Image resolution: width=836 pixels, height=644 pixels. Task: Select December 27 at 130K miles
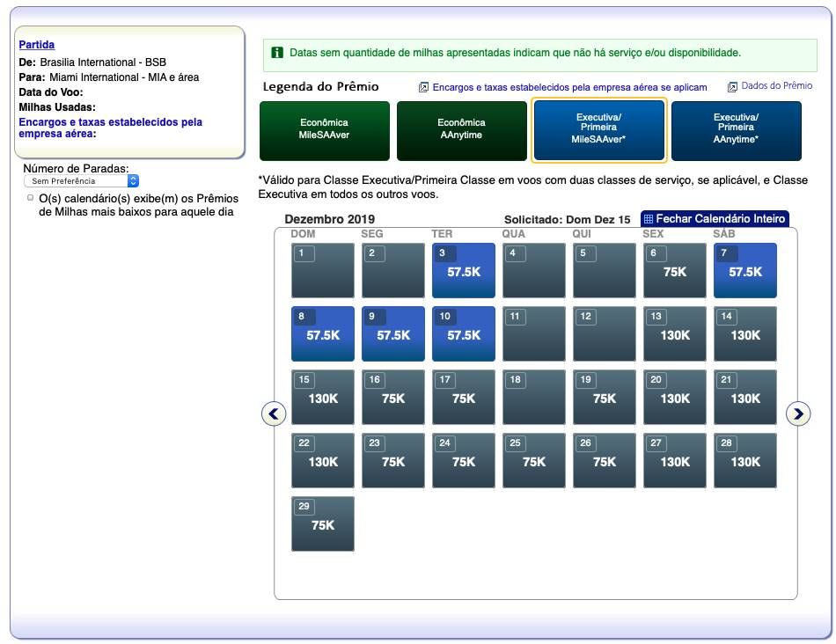click(x=675, y=461)
